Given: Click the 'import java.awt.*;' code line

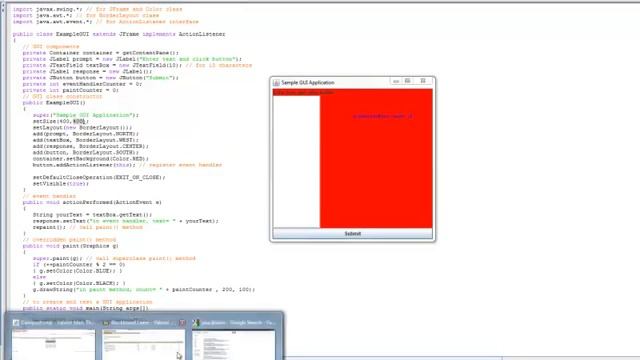Looking at the screenshot, I should tap(86, 15).
